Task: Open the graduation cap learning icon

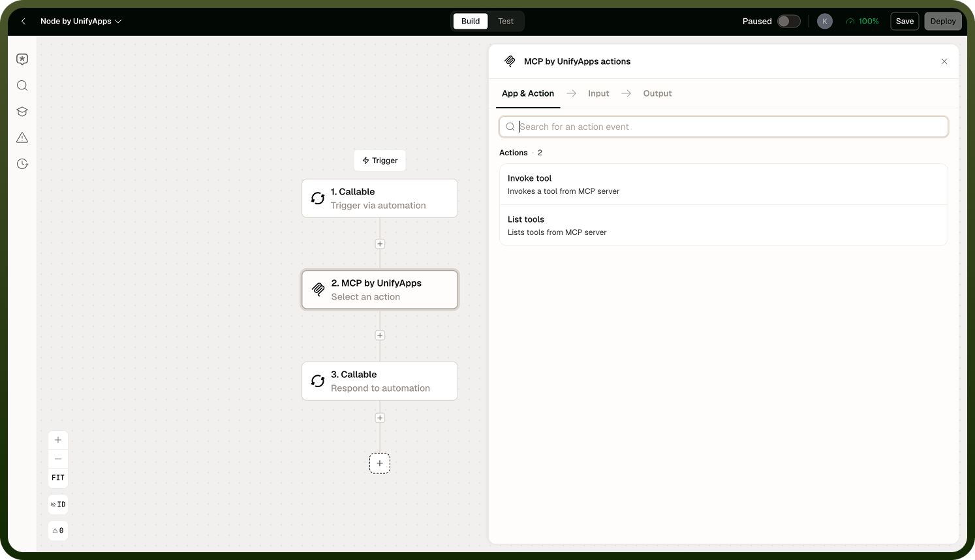Action: point(22,112)
